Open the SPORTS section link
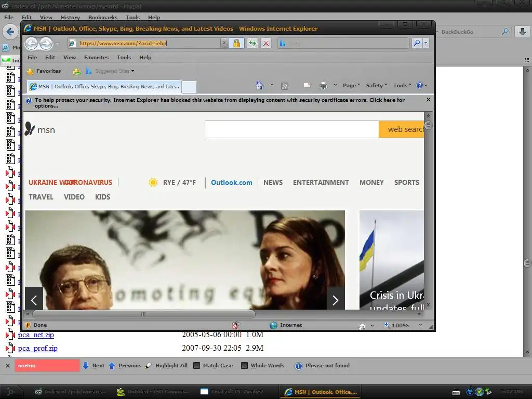Viewport: 532px width, 399px height. 407,182
